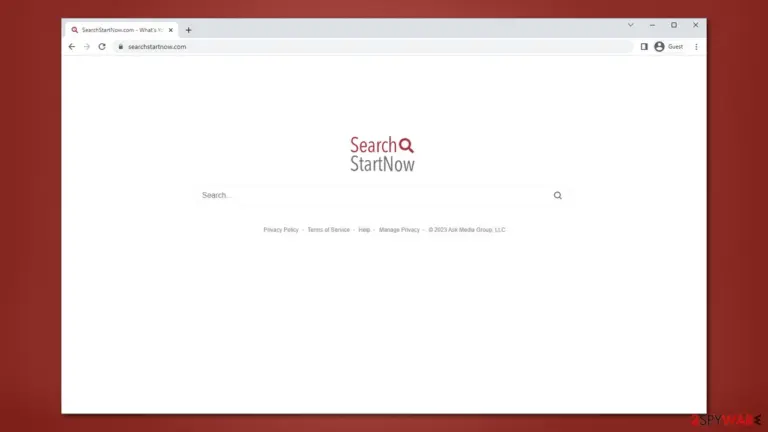Open the Help link
Image resolution: width=768 pixels, height=432 pixels.
pyautogui.click(x=364, y=230)
